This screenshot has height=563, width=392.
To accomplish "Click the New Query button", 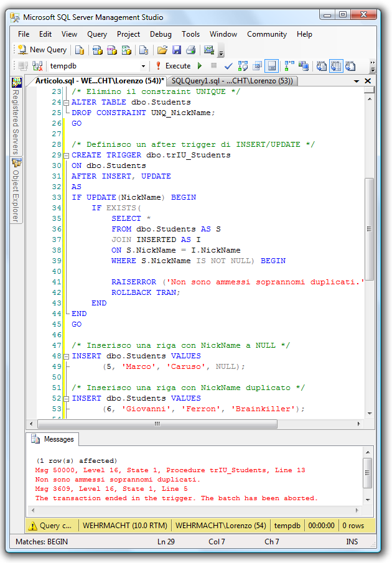I will click(42, 50).
